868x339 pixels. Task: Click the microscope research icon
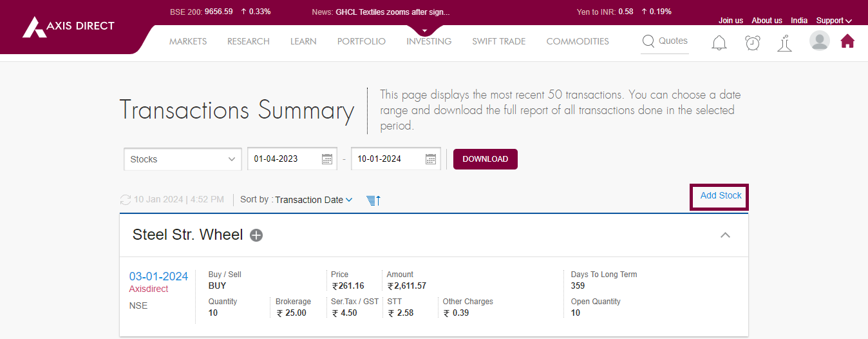click(784, 43)
